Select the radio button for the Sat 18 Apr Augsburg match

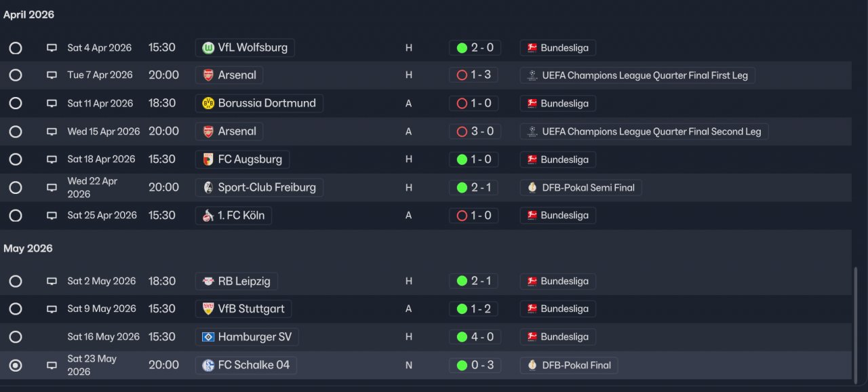[x=16, y=159]
